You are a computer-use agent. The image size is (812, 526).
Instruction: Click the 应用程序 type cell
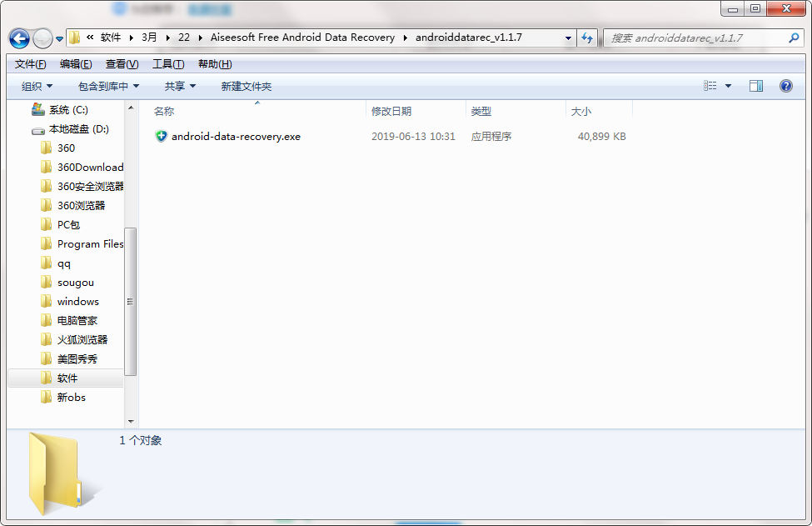pos(491,137)
